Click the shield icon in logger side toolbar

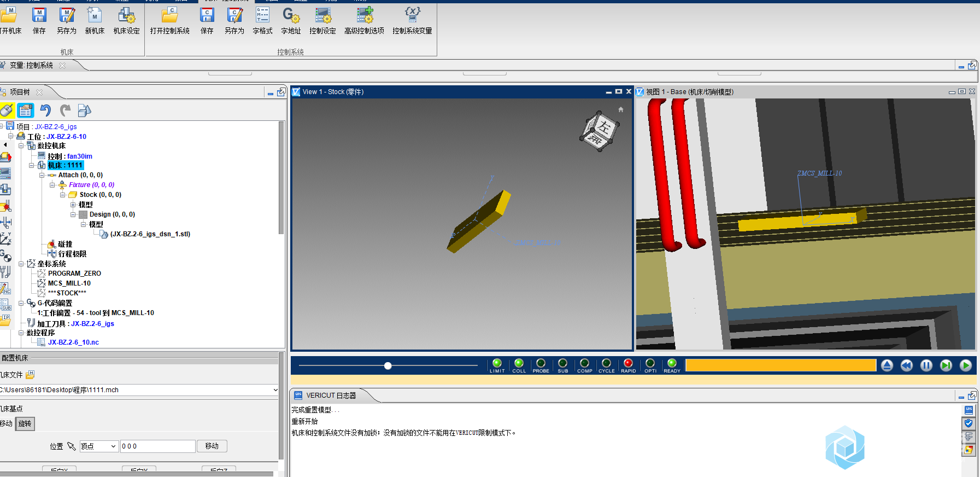(969, 423)
